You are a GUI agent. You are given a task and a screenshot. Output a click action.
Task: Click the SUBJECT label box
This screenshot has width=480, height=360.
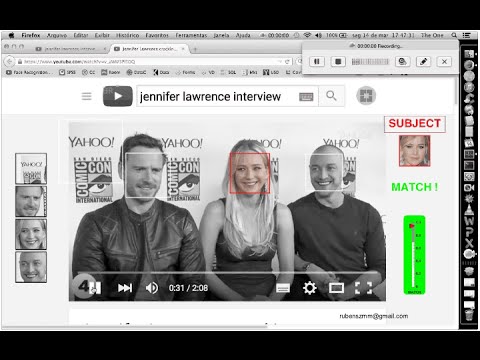pos(415,124)
